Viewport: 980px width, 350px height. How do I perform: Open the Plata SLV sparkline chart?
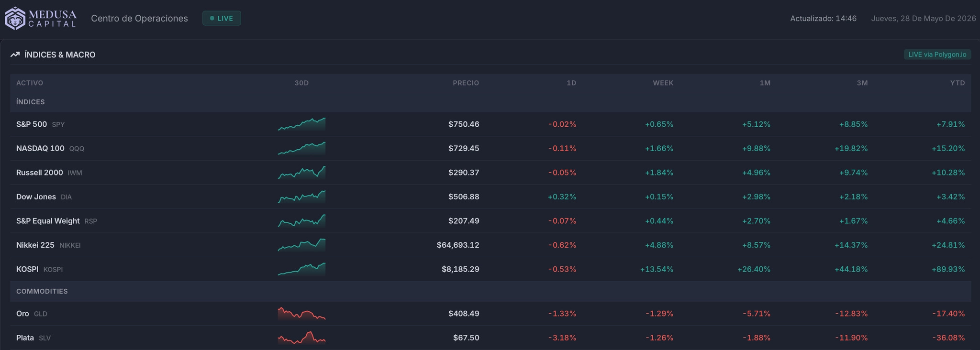301,338
